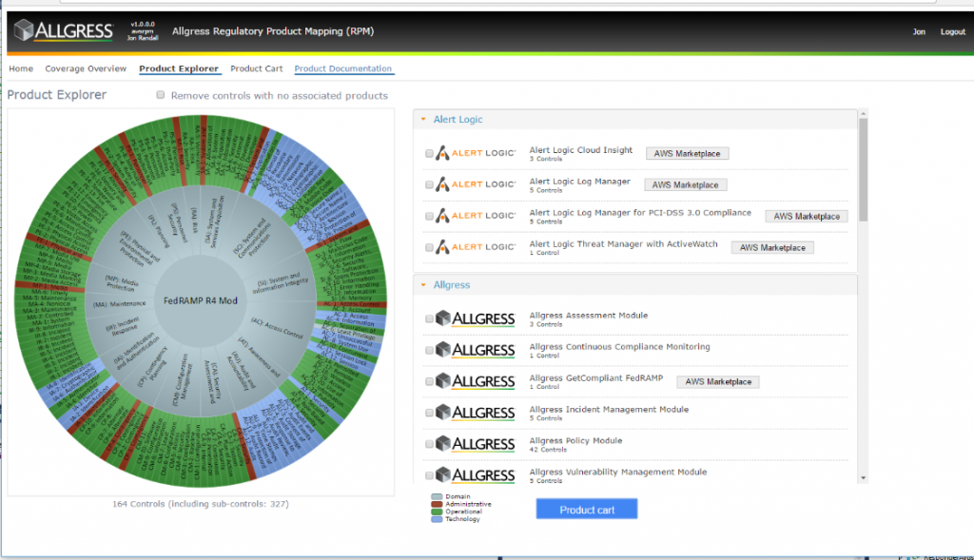Collapse the Alert Logic section
The height and width of the screenshot is (560, 974).
point(423,119)
